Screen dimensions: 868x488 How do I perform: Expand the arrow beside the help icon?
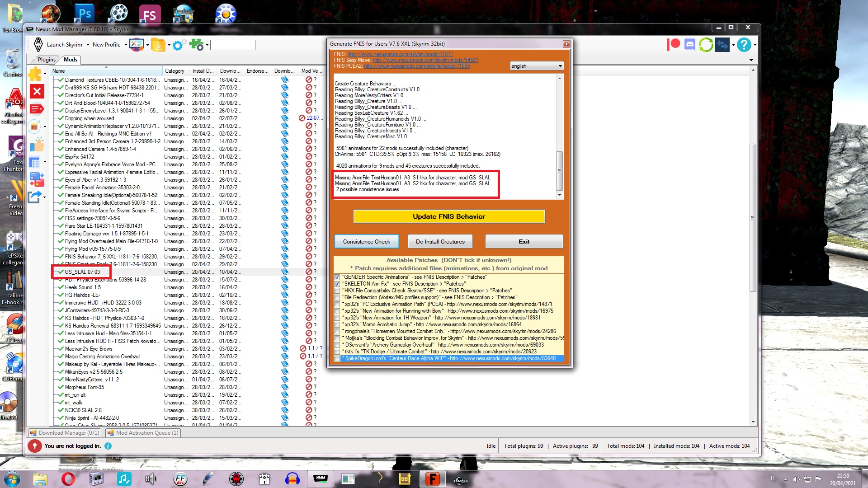(x=755, y=45)
